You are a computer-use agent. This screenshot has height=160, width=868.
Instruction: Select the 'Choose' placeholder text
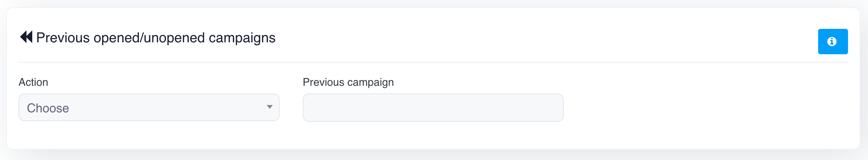point(48,108)
